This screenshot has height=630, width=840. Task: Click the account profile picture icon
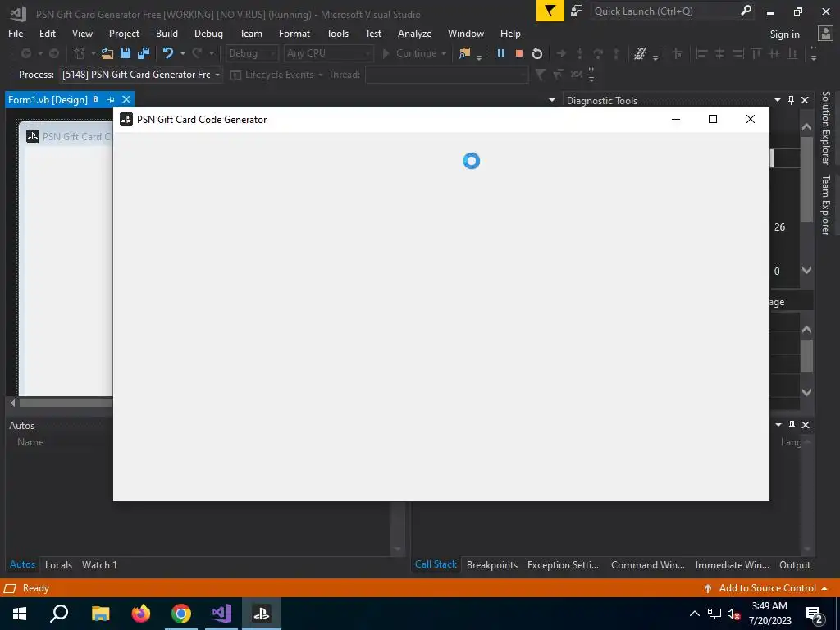pos(825,34)
